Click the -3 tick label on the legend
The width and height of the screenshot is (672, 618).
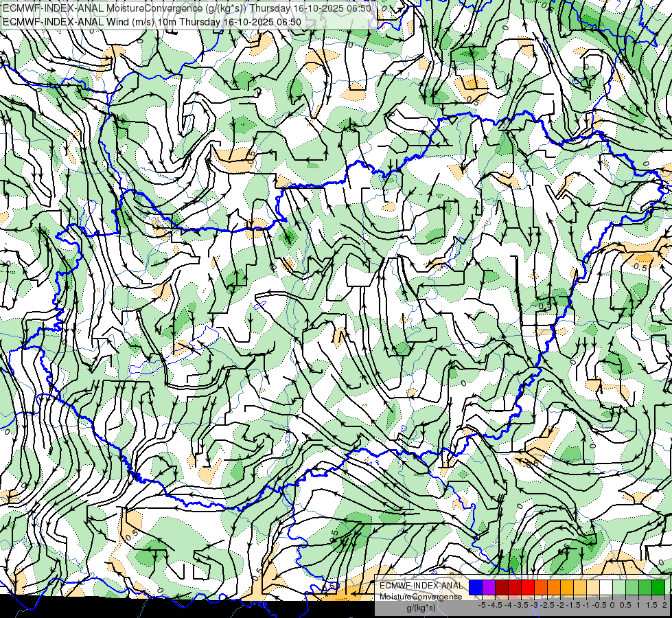coord(535,605)
